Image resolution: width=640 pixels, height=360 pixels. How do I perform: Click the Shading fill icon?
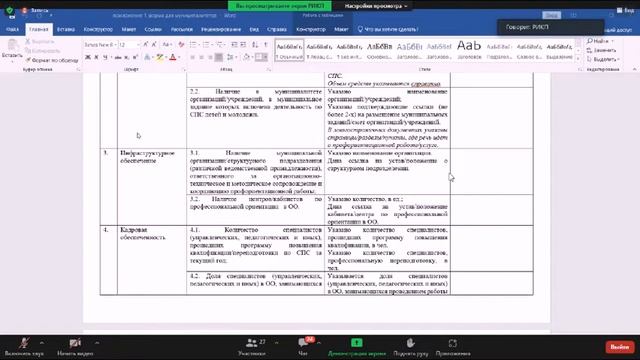pos(247,57)
